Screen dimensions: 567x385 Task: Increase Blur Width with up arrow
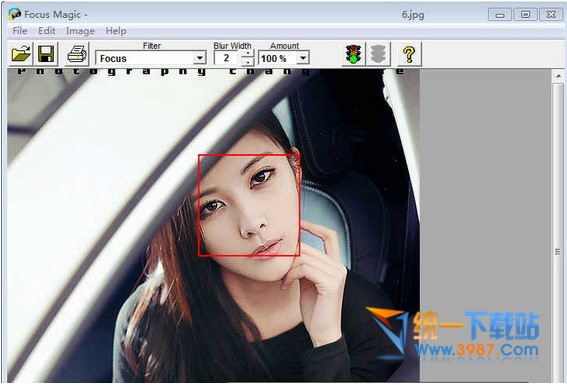point(247,54)
